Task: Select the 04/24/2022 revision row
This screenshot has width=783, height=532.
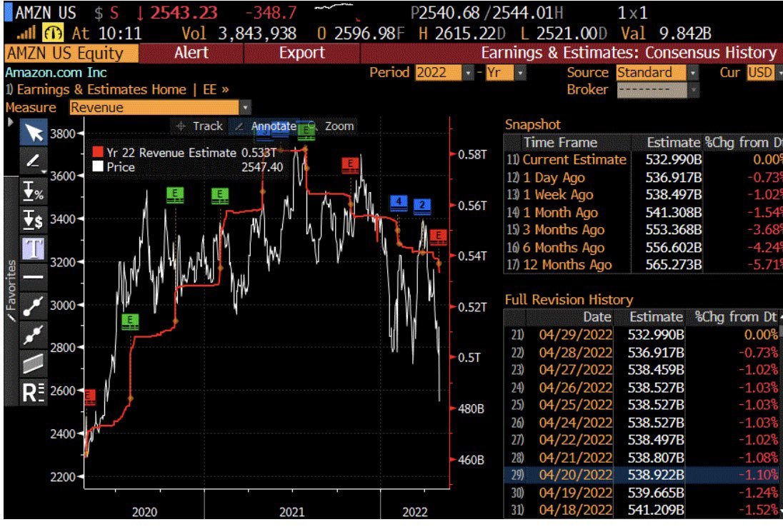Action: tap(641, 422)
